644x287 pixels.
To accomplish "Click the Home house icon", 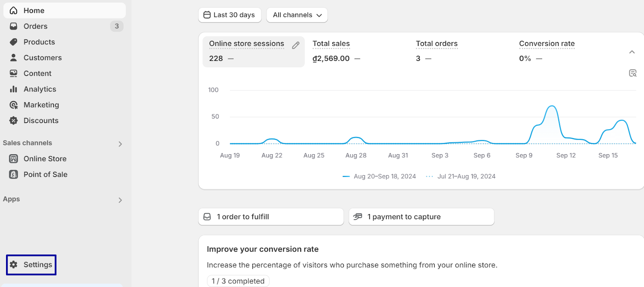I will pyautogui.click(x=13, y=10).
